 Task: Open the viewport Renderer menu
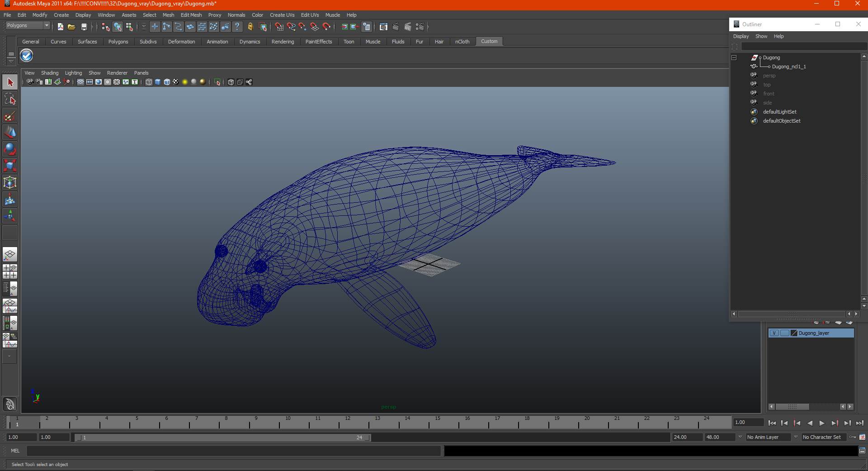117,73
